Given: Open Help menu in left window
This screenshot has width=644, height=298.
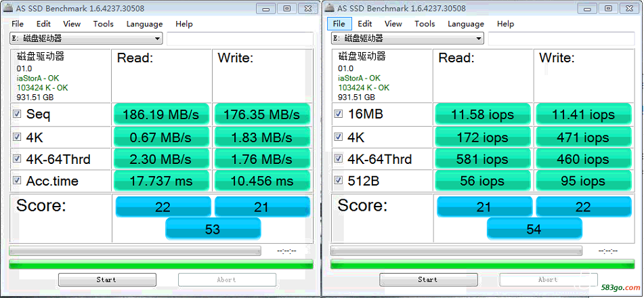Looking at the screenshot, I should 184,24.
